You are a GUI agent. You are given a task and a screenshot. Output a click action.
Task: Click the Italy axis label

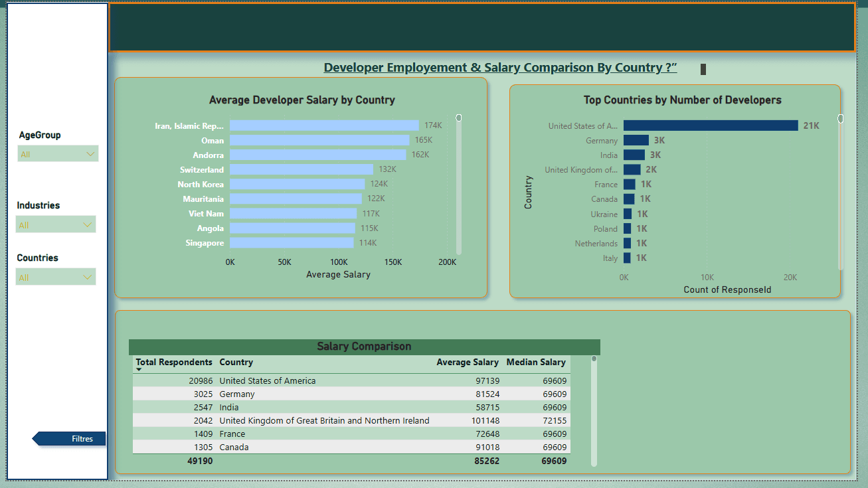(x=610, y=258)
